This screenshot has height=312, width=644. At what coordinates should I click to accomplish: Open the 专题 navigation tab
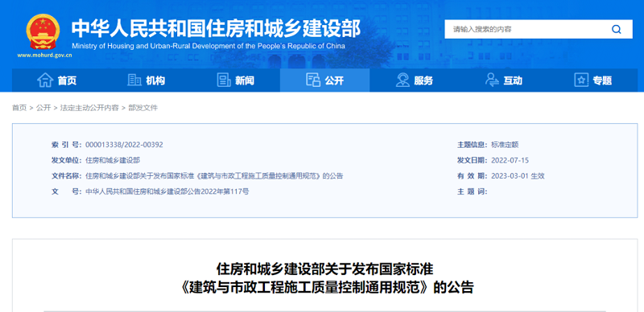(x=593, y=80)
